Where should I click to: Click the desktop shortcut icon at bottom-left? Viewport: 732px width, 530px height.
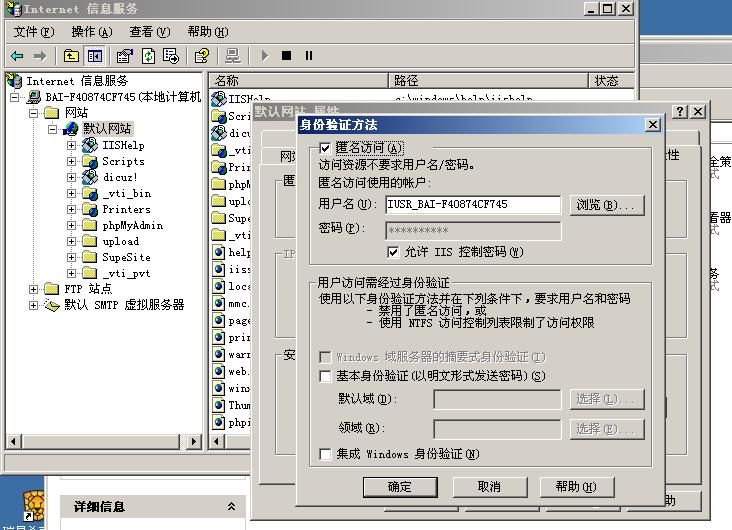tap(34, 507)
